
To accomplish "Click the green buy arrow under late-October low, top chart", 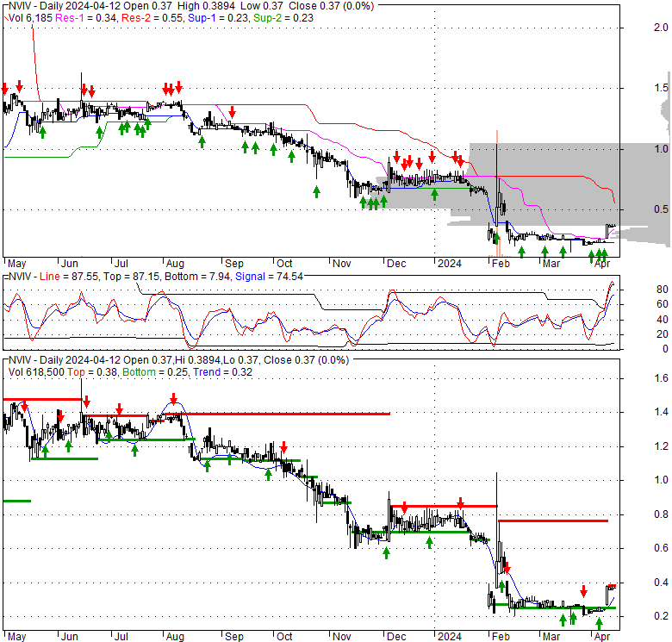I will pyautogui.click(x=316, y=191).
